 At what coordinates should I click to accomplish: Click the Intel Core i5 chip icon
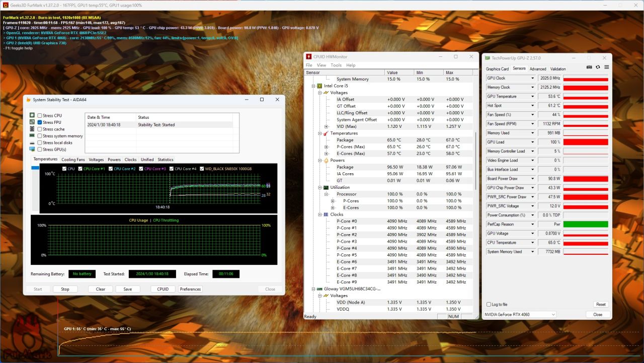[319, 86]
